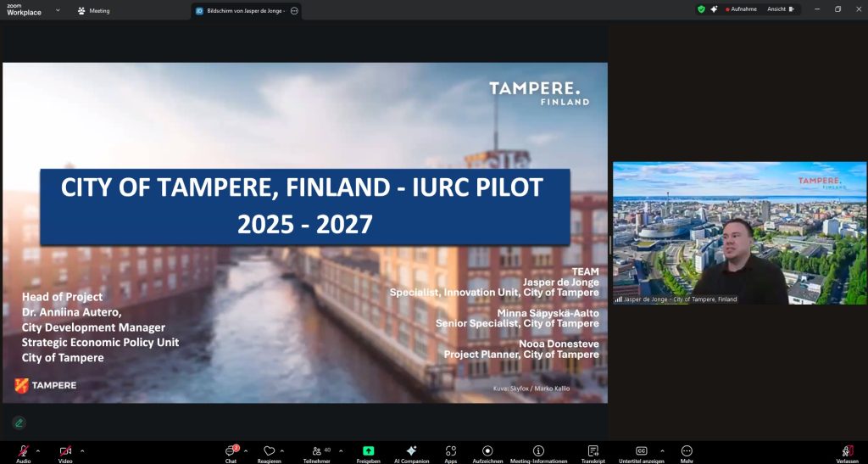The width and height of the screenshot is (868, 464).
Task: Start recording with Aufzeichnen
Action: tap(487, 451)
